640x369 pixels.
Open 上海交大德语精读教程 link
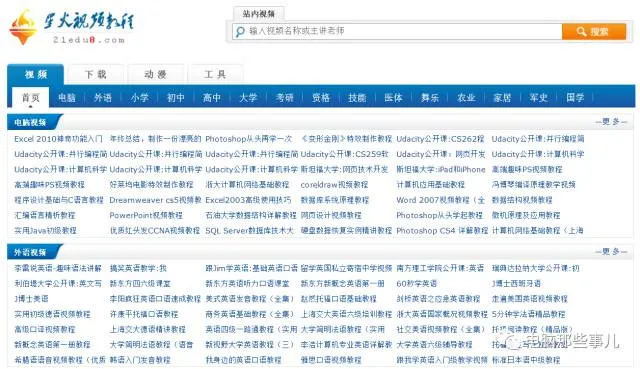tap(147, 329)
